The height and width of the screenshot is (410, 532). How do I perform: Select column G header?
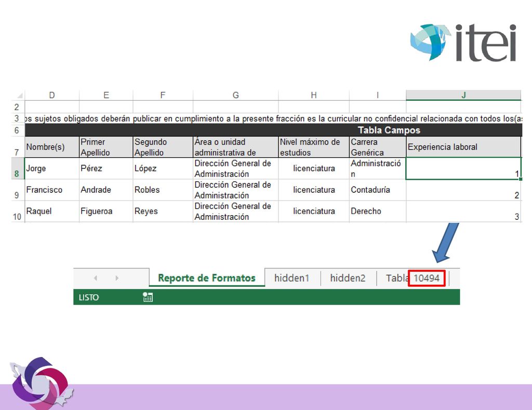pyautogui.click(x=235, y=96)
